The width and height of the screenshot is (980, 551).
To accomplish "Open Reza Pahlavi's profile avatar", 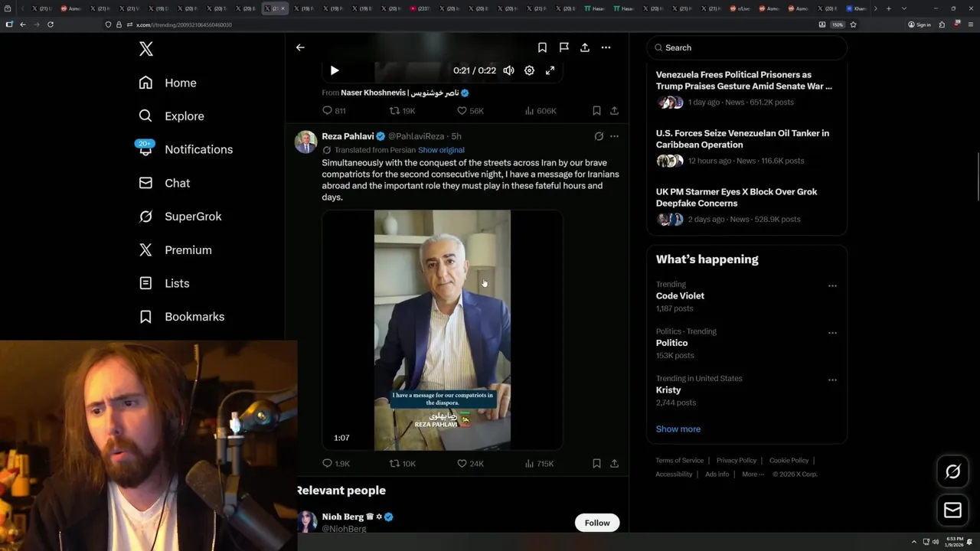I will (305, 142).
